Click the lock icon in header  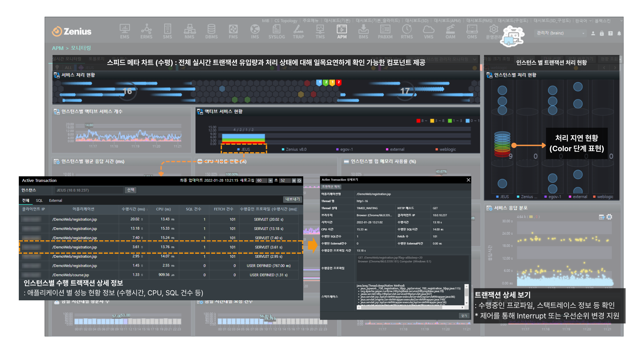[602, 33]
